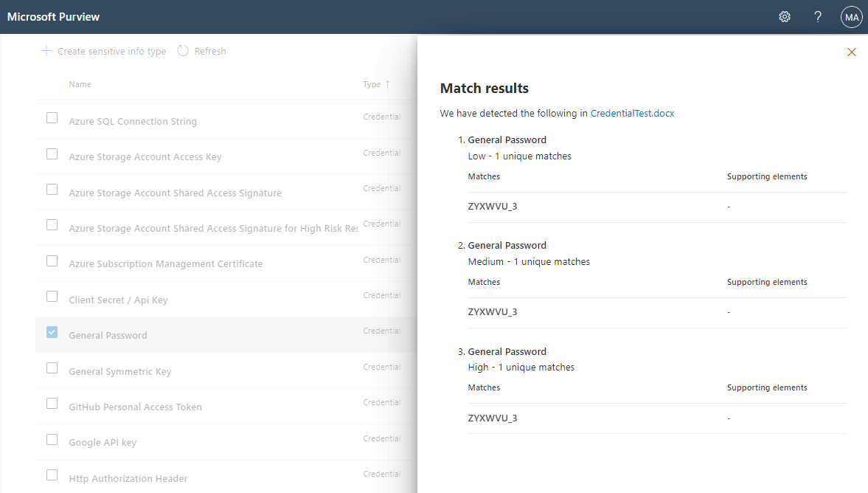Tick the GitHub Personal Access Token checkbox

52,403
